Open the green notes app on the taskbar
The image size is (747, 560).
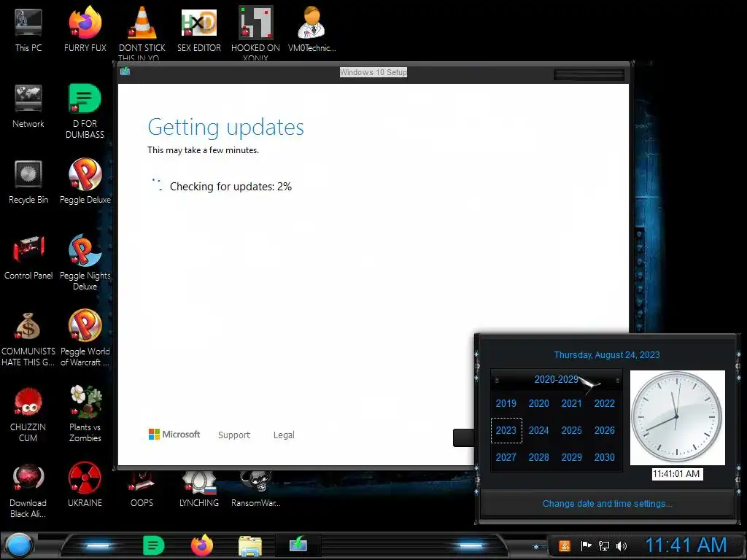[x=153, y=545]
